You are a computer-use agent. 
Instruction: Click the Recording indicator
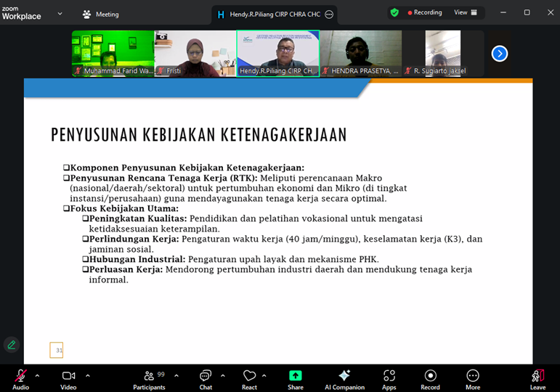click(425, 12)
